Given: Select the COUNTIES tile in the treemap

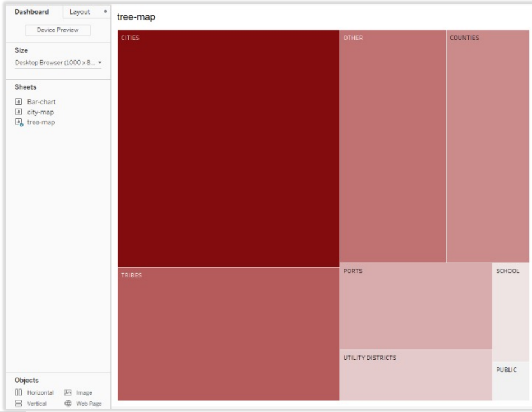Looking at the screenshot, I should click(488, 146).
